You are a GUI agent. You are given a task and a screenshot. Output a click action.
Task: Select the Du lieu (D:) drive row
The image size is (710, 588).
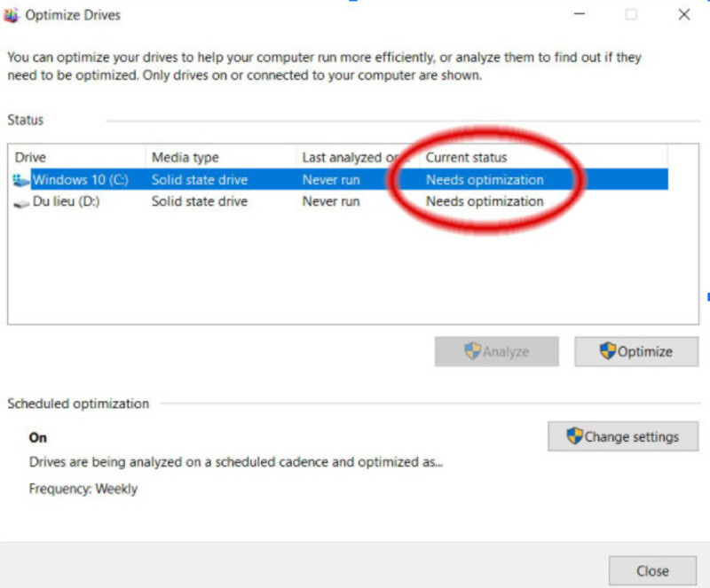coord(340,201)
